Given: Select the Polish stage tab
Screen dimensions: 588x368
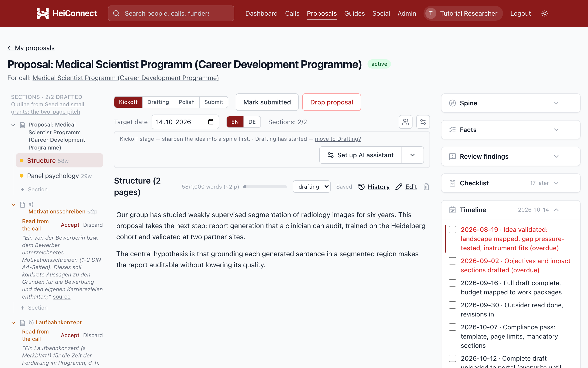Looking at the screenshot, I should tap(187, 102).
